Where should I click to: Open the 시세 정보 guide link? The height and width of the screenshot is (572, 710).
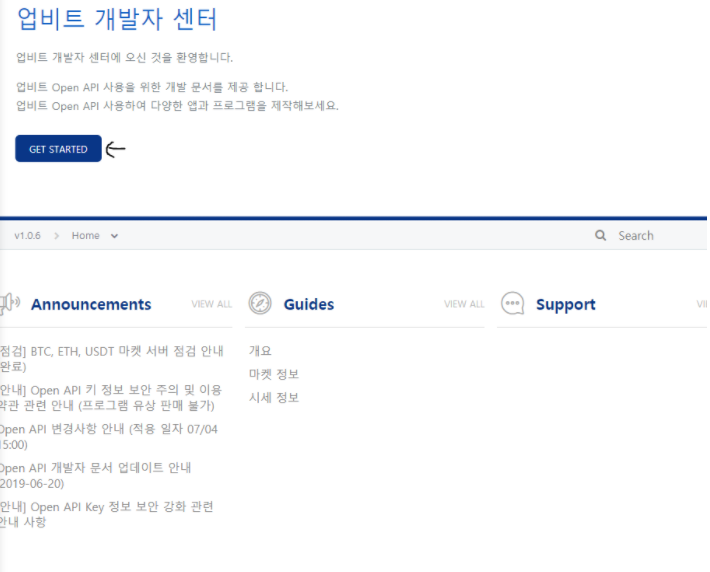273,398
